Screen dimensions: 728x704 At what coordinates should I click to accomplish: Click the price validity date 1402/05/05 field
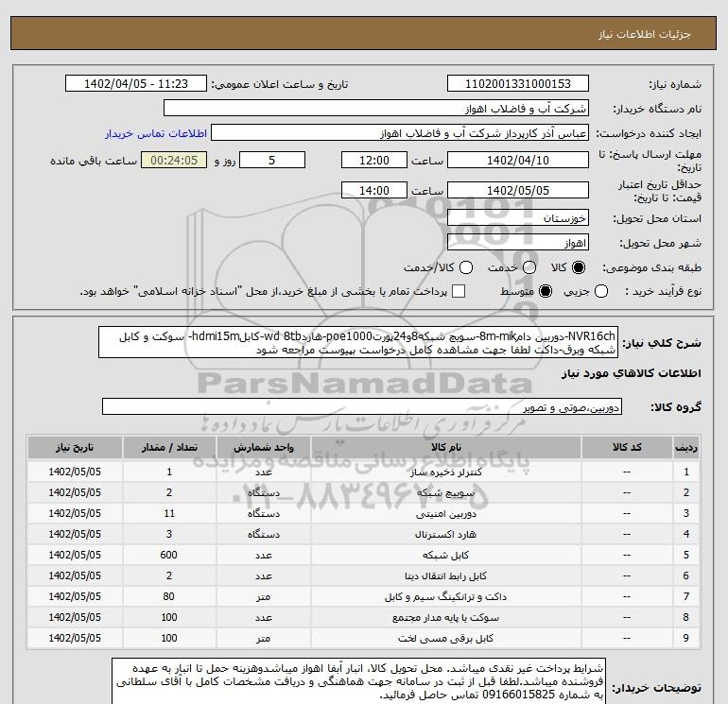click(518, 190)
